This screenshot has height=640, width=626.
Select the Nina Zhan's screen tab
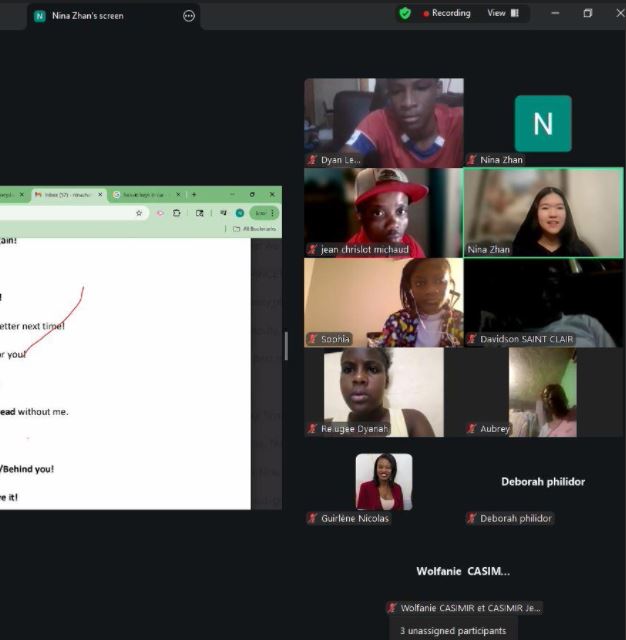[x=88, y=16]
